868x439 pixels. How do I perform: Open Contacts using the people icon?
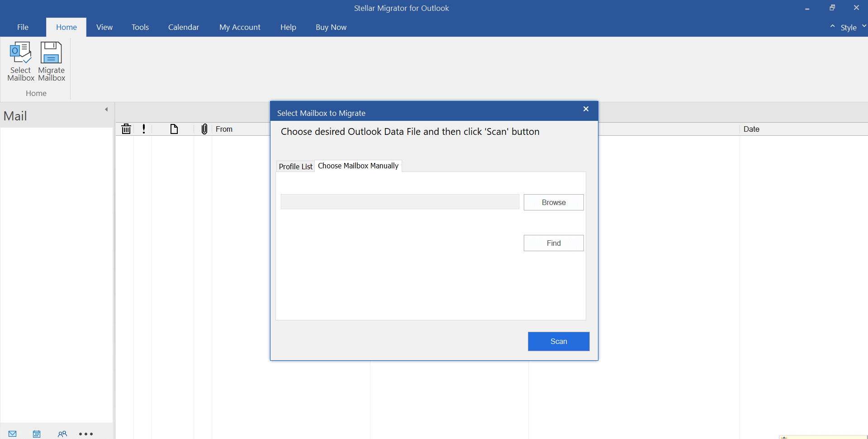pyautogui.click(x=62, y=434)
